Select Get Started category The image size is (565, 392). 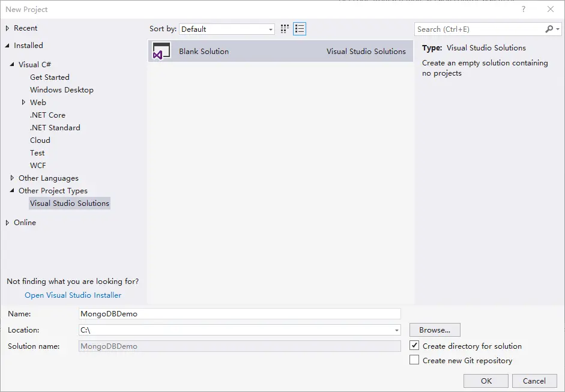(50, 77)
